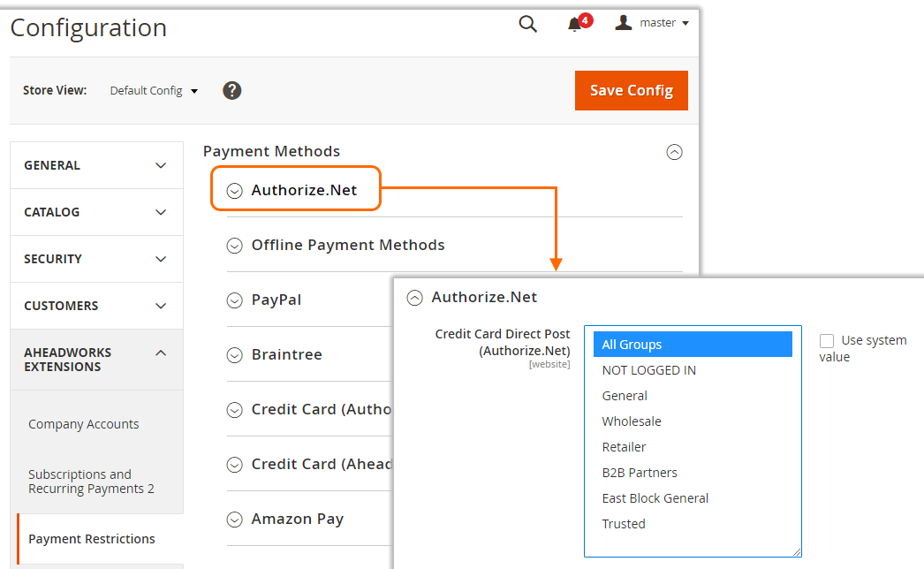Expand the PayPal section circle icon
924x569 pixels.
[x=235, y=300]
